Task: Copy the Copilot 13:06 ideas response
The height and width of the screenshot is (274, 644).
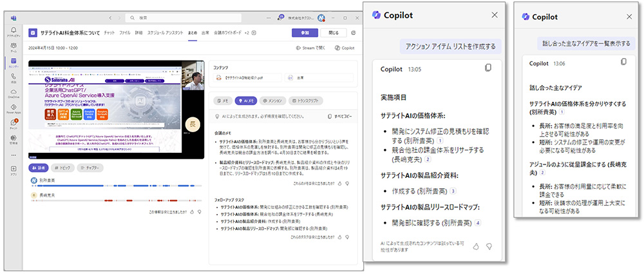Action: tap(623, 62)
